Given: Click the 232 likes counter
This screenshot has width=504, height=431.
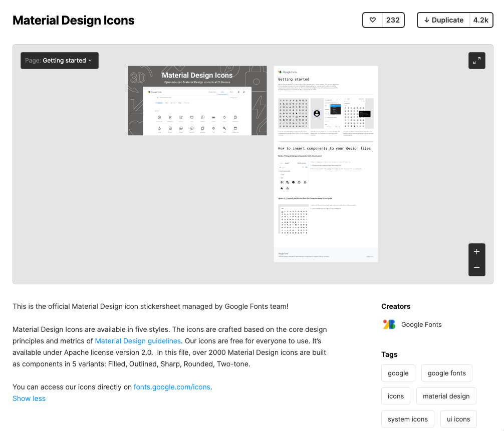Looking at the screenshot, I should tap(392, 20).
